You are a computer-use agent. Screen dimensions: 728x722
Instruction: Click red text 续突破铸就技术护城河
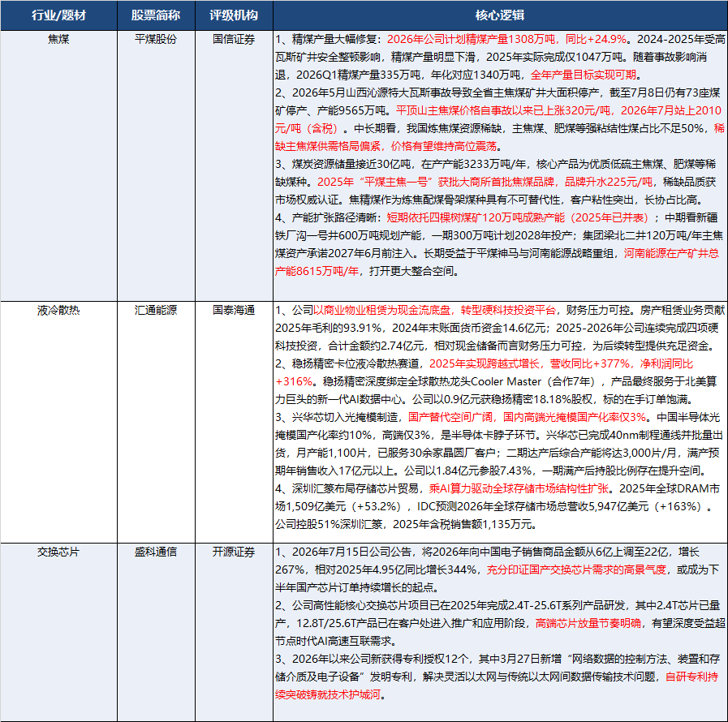(328, 694)
